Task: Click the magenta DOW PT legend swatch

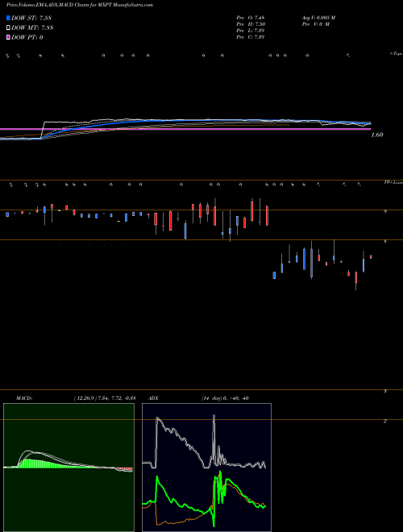Action: pyautogui.click(x=8, y=37)
